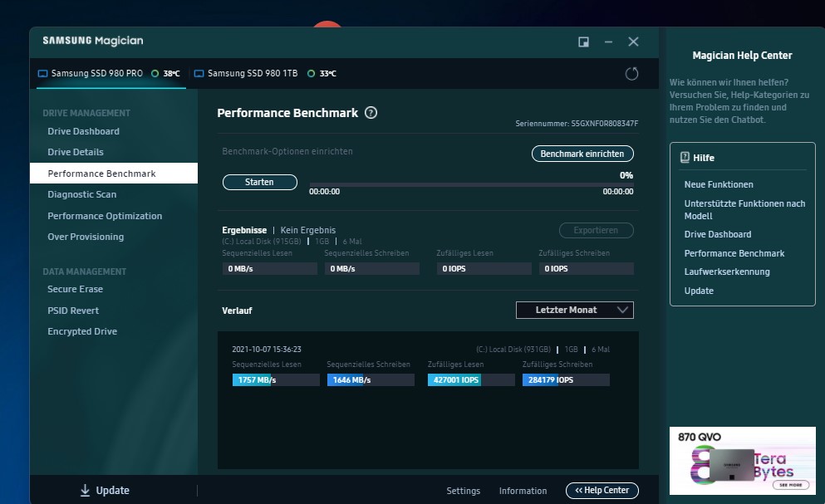Click the Update download arrow icon
Image resolution: width=825 pixels, height=504 pixels.
pyautogui.click(x=85, y=491)
